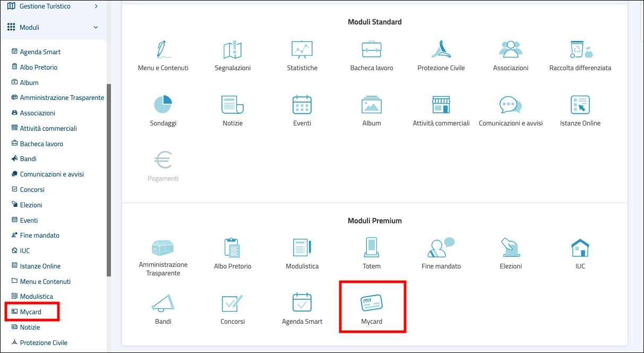Screen dimensions: 644x353
Task: Open the Sondaggi pie chart icon
Action: tap(163, 105)
